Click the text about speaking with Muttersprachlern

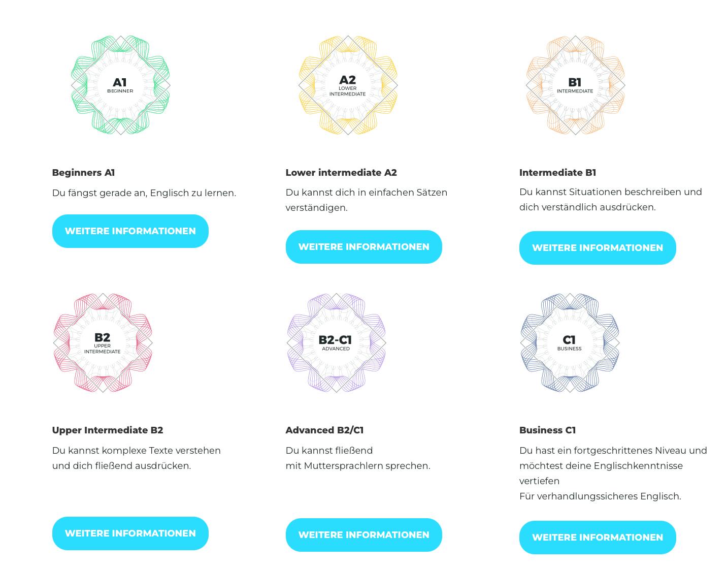(x=357, y=466)
